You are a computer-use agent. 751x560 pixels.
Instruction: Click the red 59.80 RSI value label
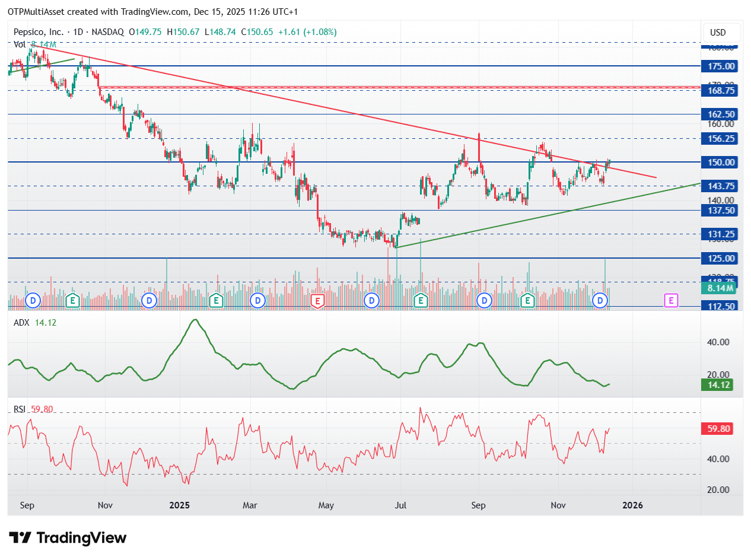point(718,428)
